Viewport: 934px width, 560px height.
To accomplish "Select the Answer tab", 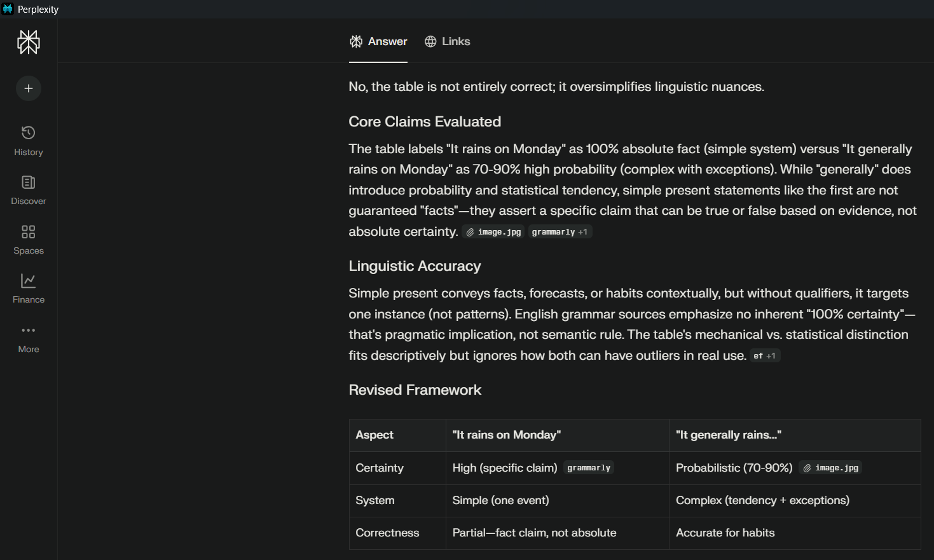I will click(378, 41).
